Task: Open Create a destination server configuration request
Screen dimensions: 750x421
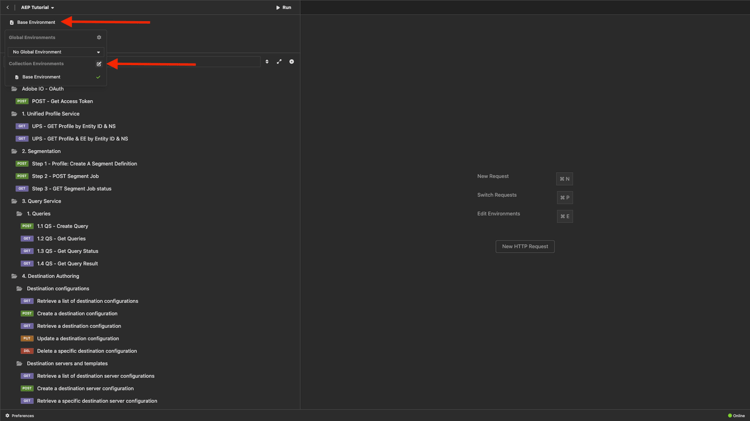Action: [x=85, y=388]
